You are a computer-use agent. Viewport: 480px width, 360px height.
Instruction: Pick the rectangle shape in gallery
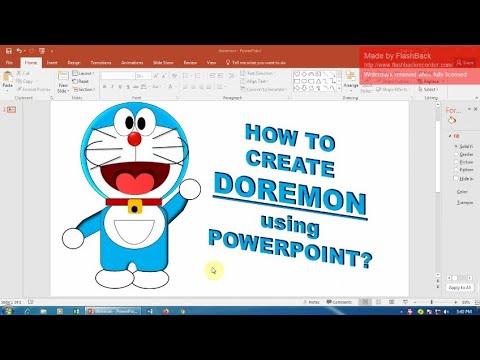tap(297, 81)
